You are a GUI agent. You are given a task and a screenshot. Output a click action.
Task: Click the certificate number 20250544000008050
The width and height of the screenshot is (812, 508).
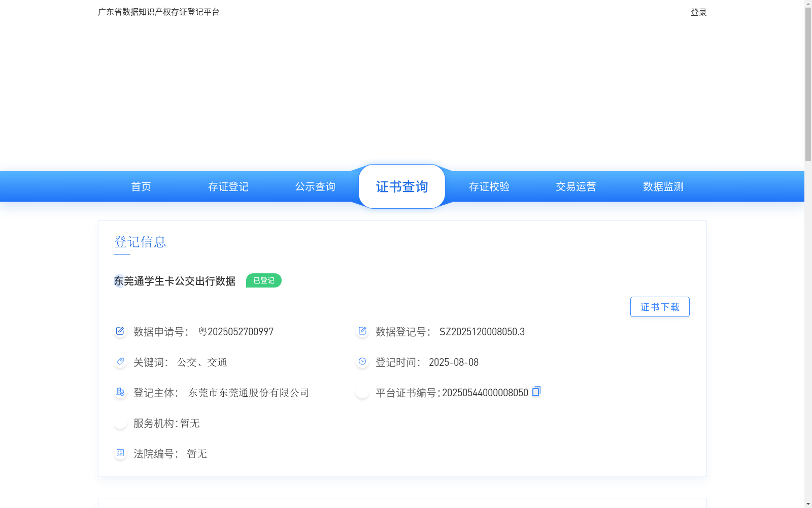tap(485, 393)
